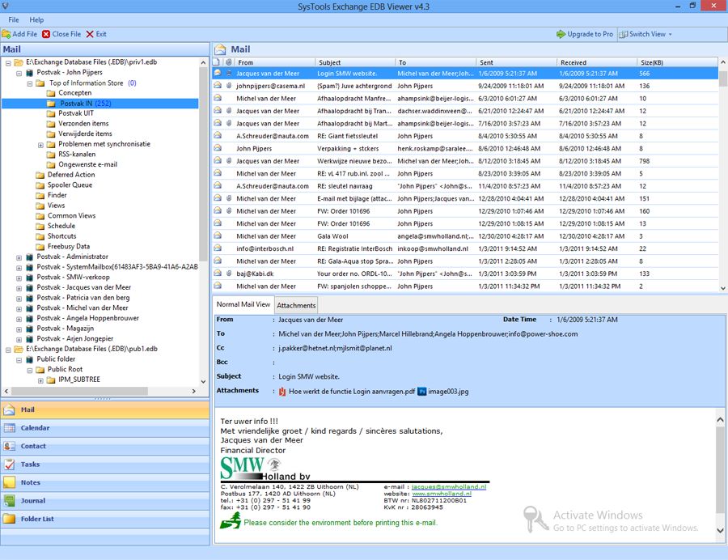728x560 pixels.
Task: Click the Postvak - John Pijpers mailbox icon
Action: pyautogui.click(x=30, y=73)
